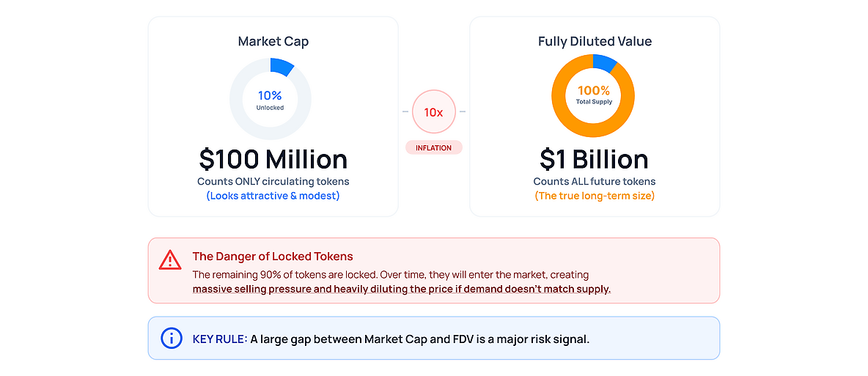Click the Fully Diluted Value donut chart
The width and height of the screenshot is (868, 376).
[x=593, y=95]
